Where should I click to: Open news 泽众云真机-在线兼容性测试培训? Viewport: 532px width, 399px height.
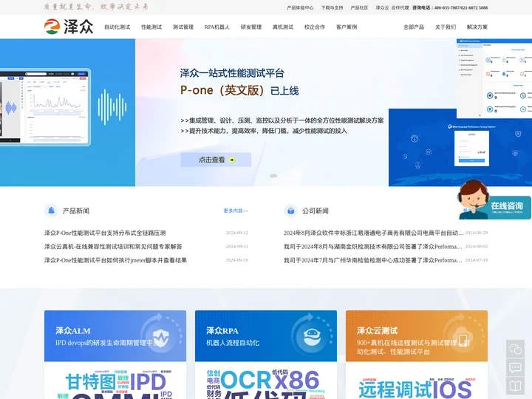[x=113, y=247]
